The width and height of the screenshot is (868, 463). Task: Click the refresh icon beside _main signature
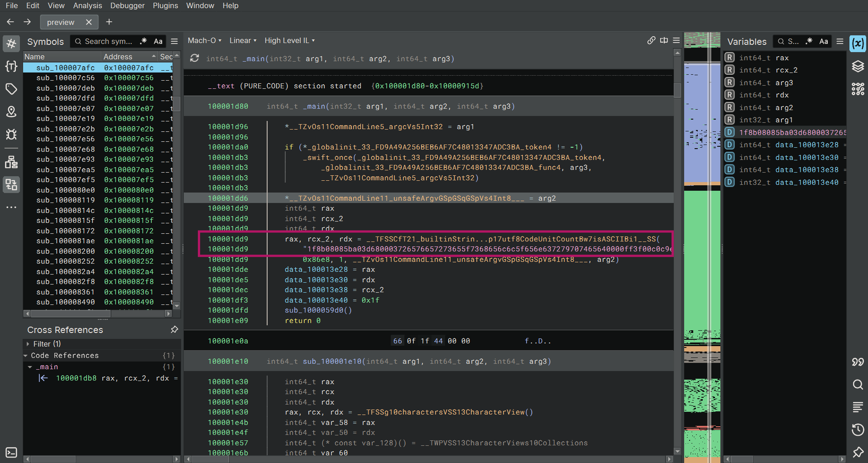tap(195, 58)
